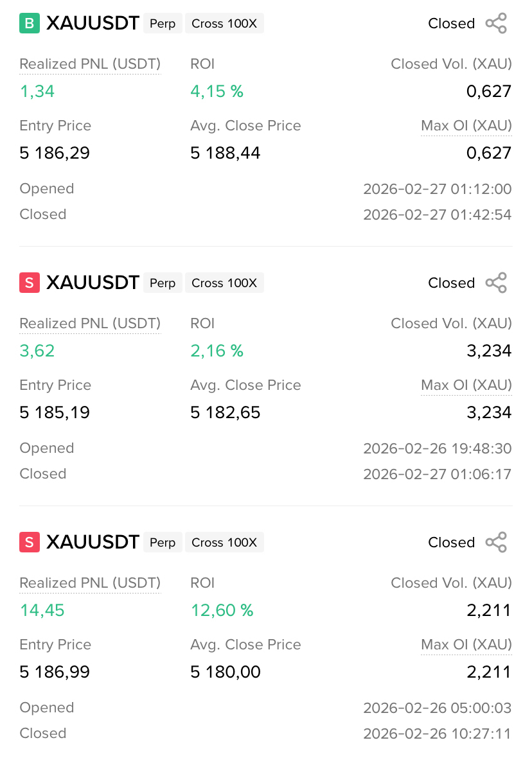The width and height of the screenshot is (532, 765).
Task: Click Perp tag on the 14,45 PNL trade
Action: click(163, 543)
